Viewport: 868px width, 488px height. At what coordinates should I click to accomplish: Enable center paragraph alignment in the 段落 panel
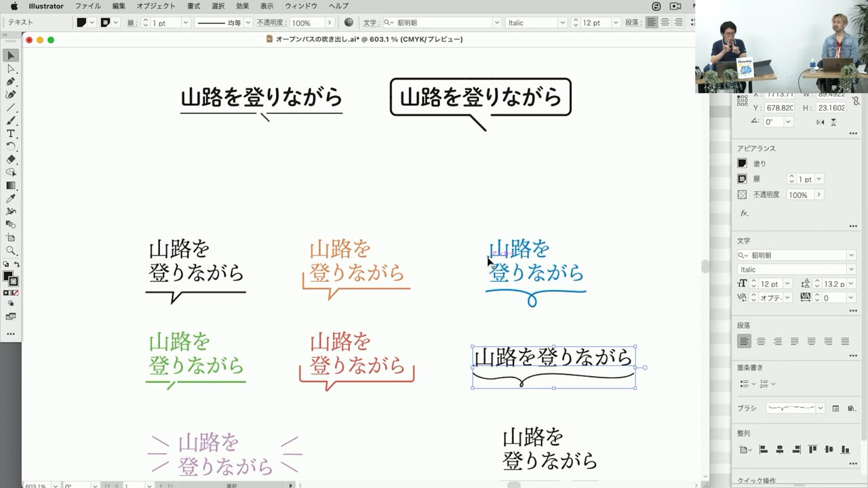pos(761,342)
